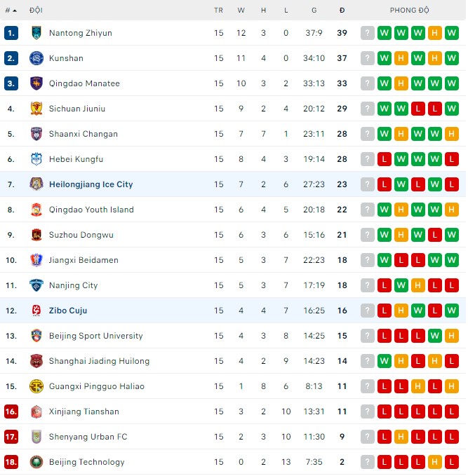468x476 pixels.
Task: Click the rank 16 relegation position badge
Action: tap(11, 412)
